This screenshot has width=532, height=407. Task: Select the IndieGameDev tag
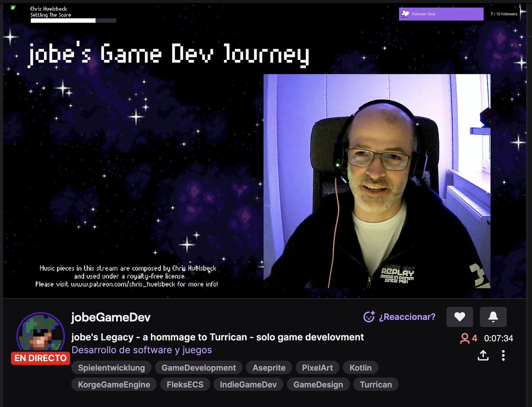(x=248, y=384)
